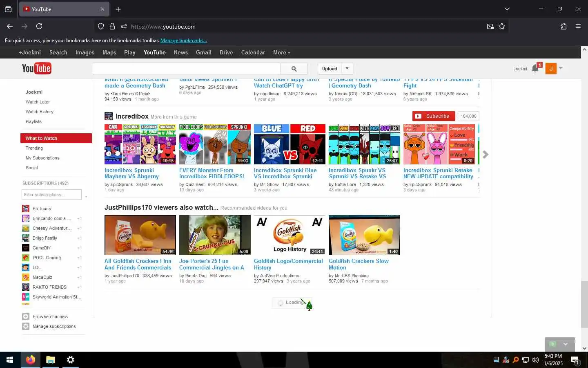Reload the page with refresh icon
The height and width of the screenshot is (368, 588).
39,26
